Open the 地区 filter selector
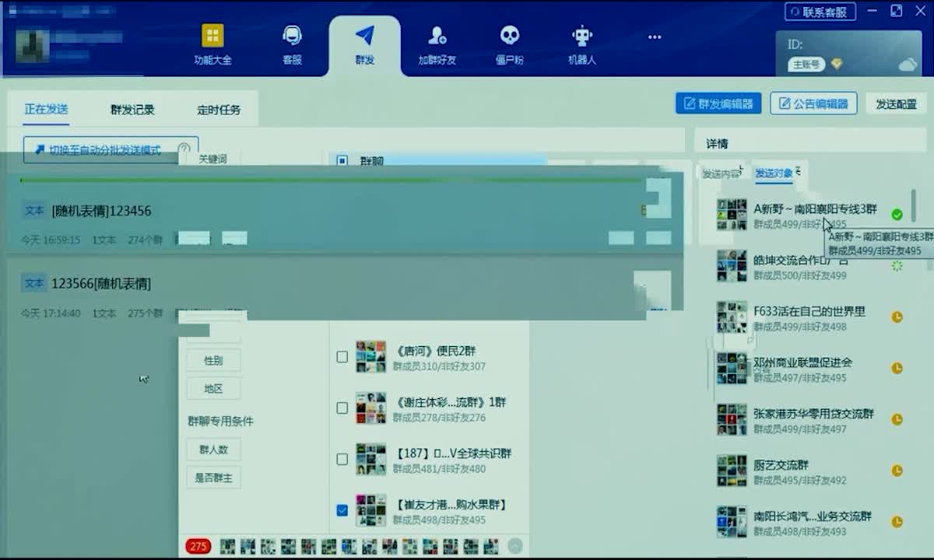Viewport: 934px width, 560px height. tap(212, 388)
